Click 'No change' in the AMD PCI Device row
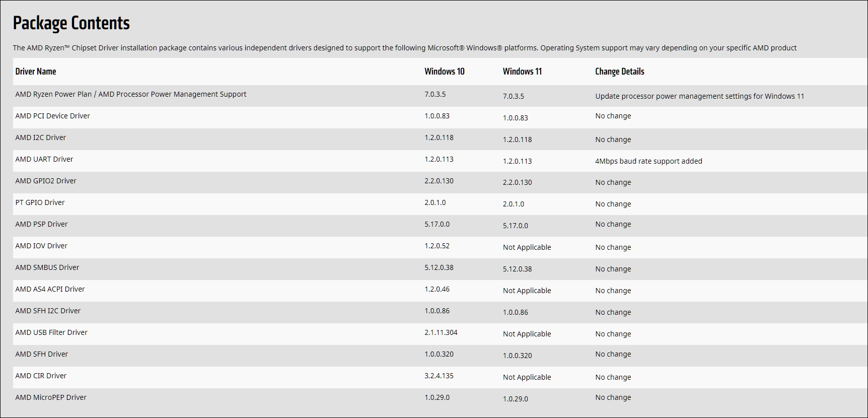Image resolution: width=868 pixels, height=418 pixels. tap(613, 116)
